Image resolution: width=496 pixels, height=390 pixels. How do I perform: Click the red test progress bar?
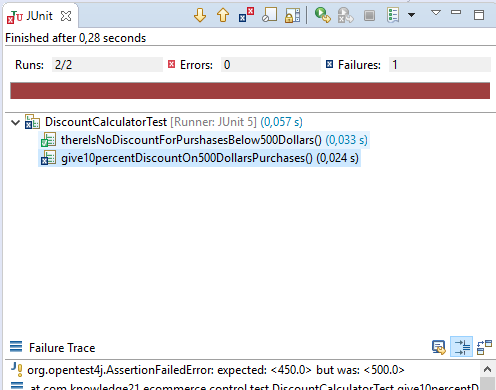click(250, 91)
